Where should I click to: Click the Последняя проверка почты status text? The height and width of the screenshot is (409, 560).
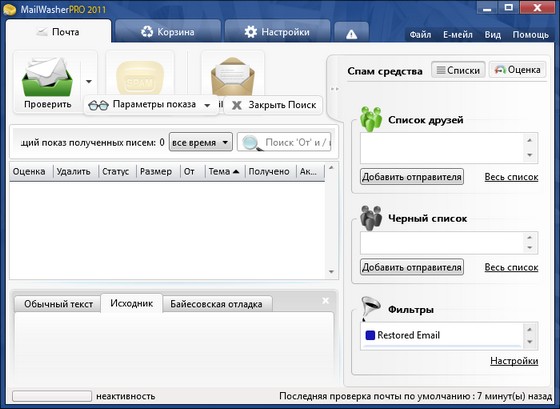click(415, 396)
